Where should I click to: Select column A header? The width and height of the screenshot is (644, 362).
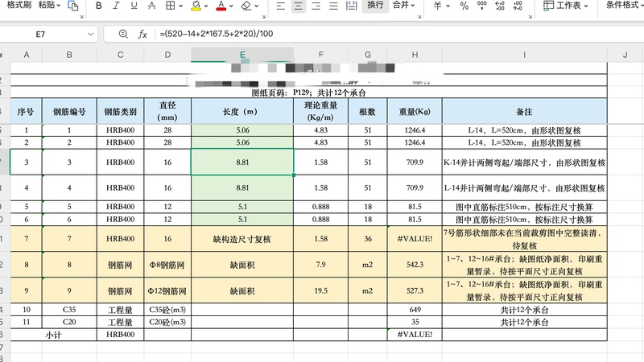(x=27, y=55)
